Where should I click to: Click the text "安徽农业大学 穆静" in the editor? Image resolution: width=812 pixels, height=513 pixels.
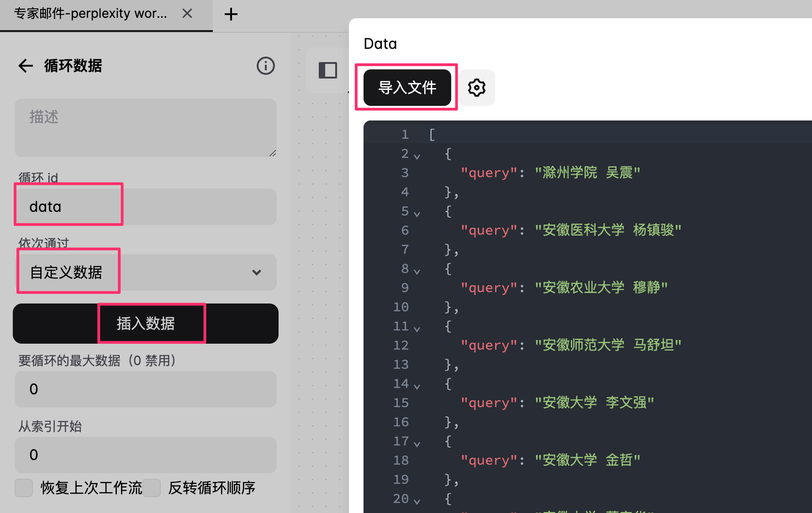[601, 288]
